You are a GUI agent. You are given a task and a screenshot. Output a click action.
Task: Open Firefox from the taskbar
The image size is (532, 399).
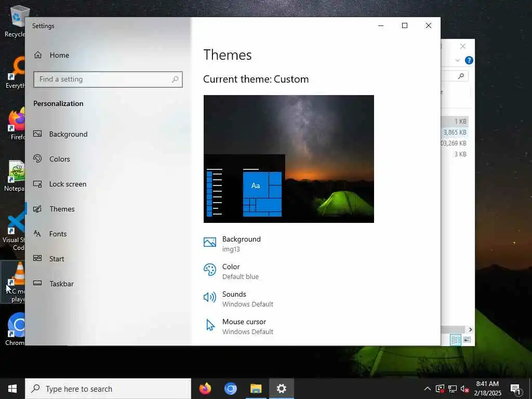(205, 389)
